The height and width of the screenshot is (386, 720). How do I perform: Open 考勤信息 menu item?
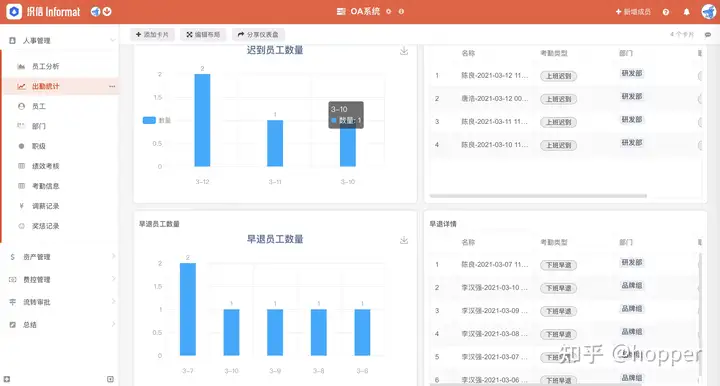45,186
